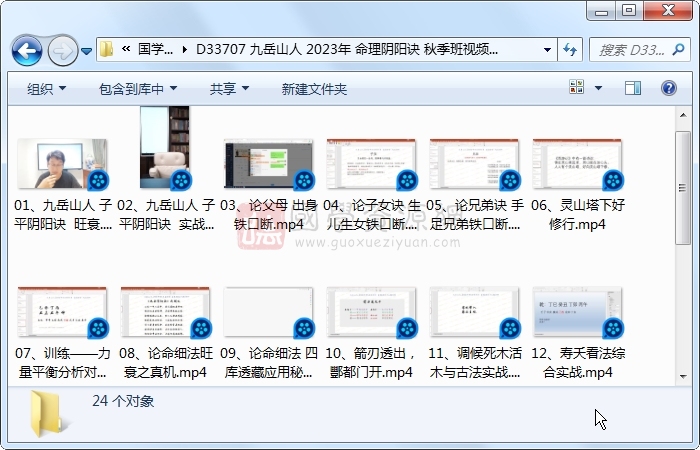700x450 pixels.
Task: Select the 10、箭刃透出 video thumbnail
Action: click(371, 313)
